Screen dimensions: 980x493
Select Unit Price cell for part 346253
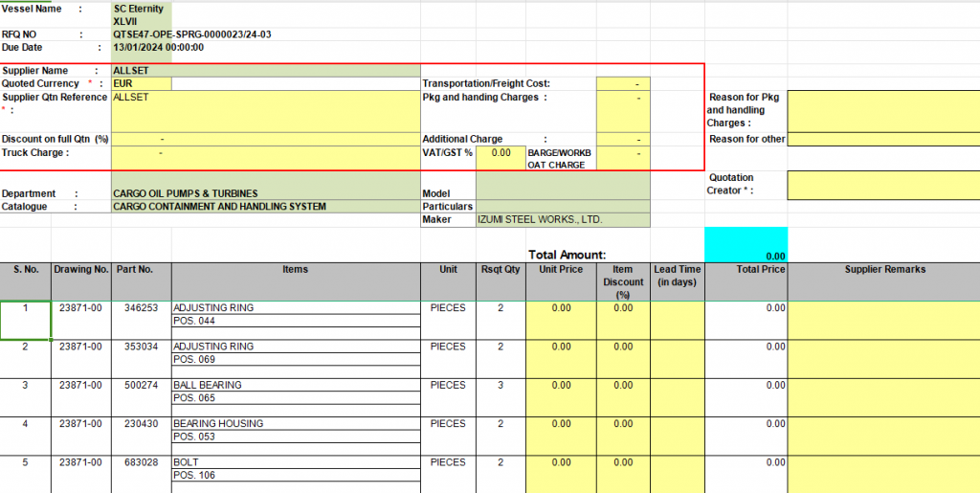click(x=560, y=320)
